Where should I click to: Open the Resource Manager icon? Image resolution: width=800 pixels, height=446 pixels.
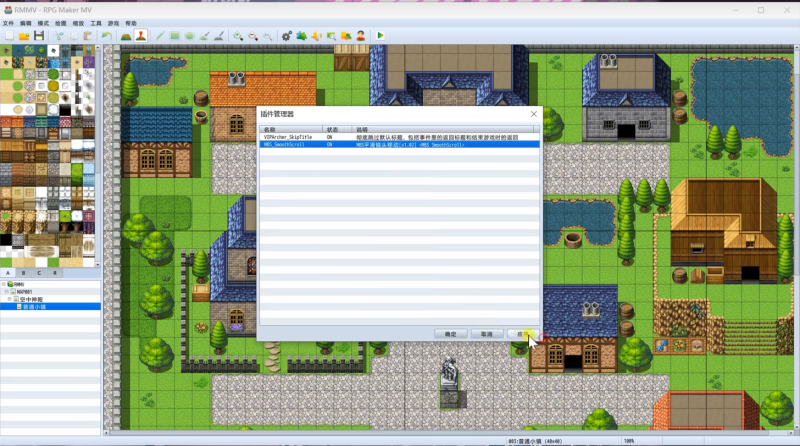(346, 36)
